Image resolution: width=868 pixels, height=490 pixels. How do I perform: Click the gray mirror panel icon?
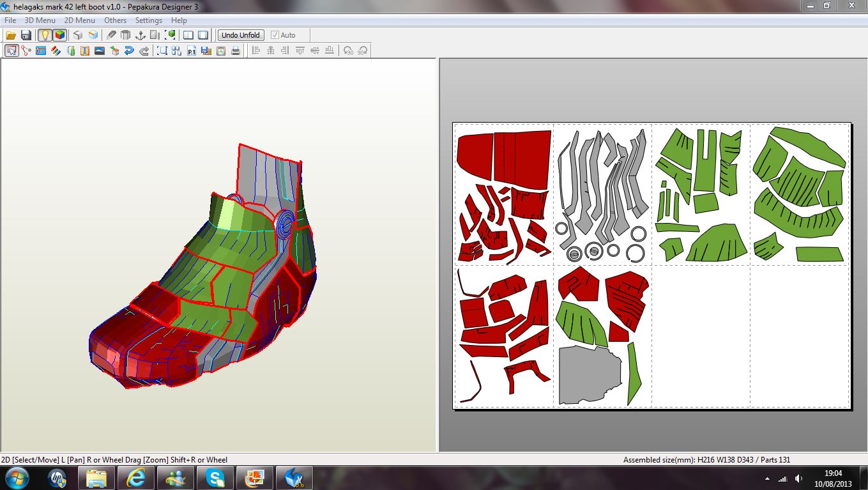[155, 35]
